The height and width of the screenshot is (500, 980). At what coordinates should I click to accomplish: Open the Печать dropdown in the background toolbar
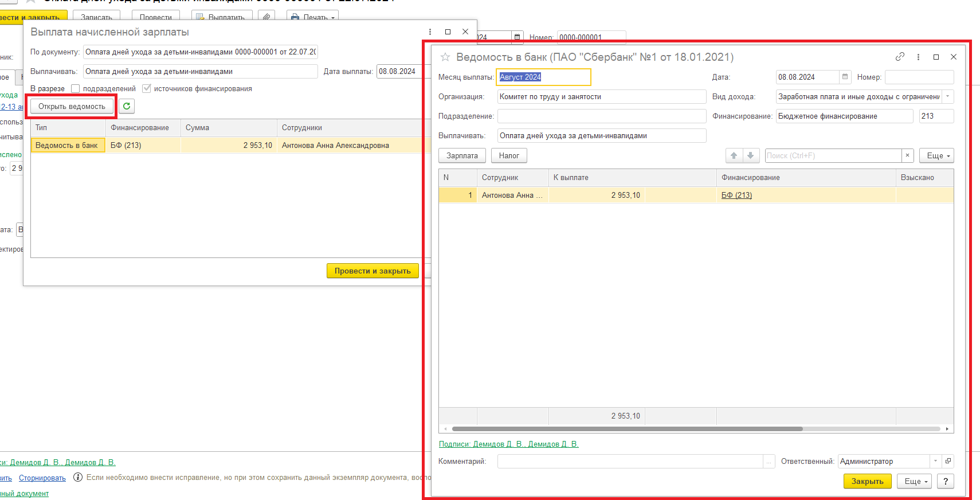pyautogui.click(x=312, y=17)
